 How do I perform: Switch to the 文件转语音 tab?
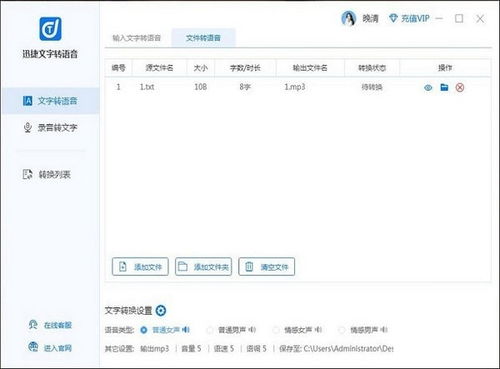tap(203, 38)
